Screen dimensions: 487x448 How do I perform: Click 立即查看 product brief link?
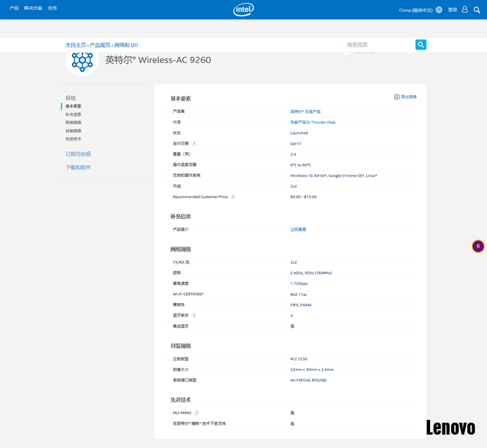(x=298, y=230)
